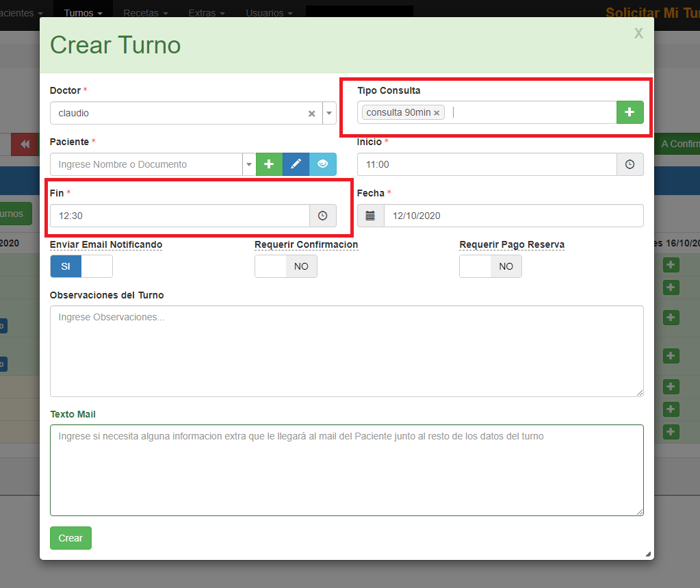Open the Inicio time picker clock icon

click(630, 164)
